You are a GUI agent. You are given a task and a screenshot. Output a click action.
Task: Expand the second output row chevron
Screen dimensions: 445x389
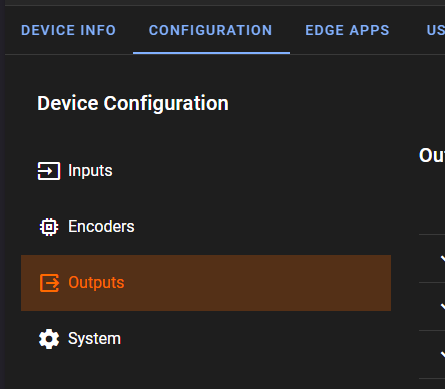(x=443, y=306)
